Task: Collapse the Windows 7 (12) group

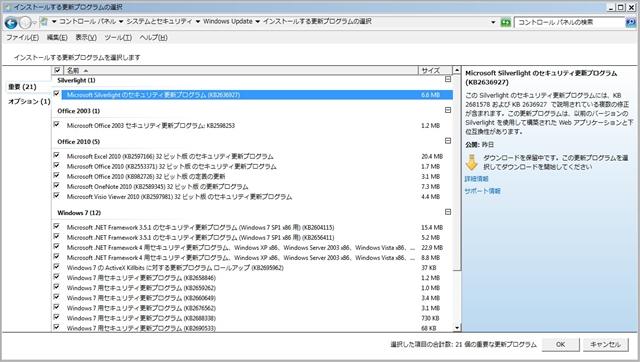Action: coord(448,212)
